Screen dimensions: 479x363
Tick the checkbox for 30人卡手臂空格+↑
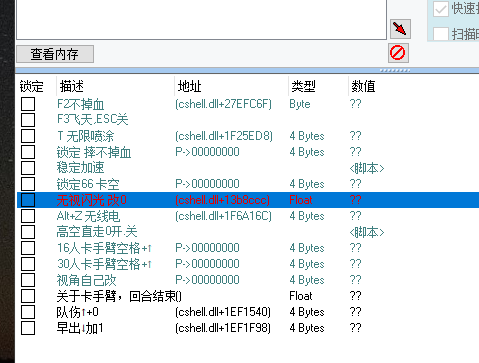coord(28,264)
